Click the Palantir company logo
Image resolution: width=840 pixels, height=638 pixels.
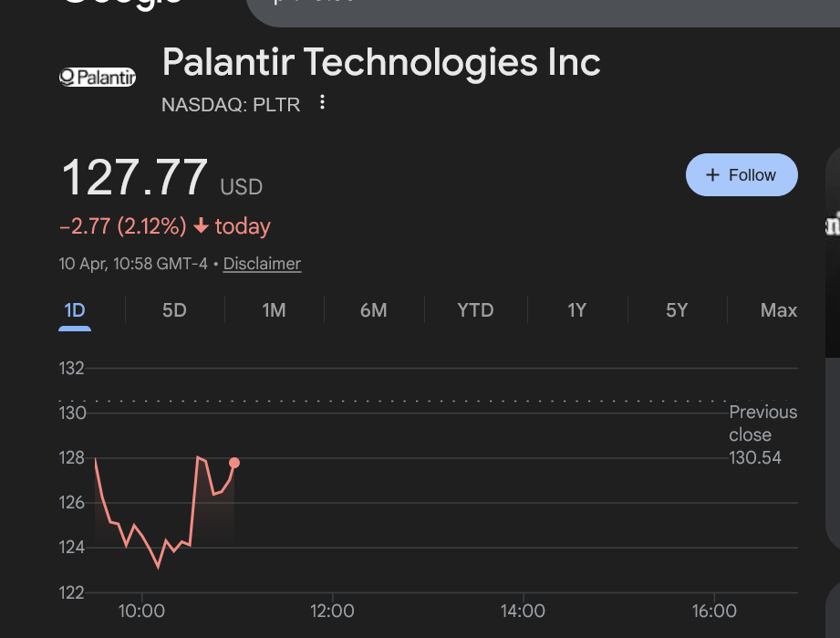pos(98,78)
